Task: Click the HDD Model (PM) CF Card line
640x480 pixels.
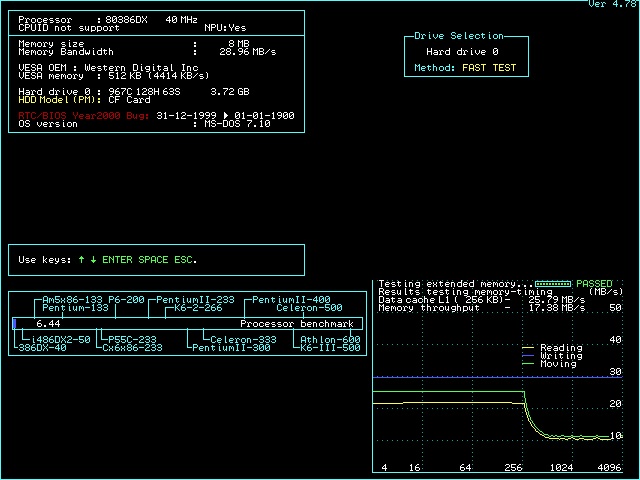Action: [84, 99]
